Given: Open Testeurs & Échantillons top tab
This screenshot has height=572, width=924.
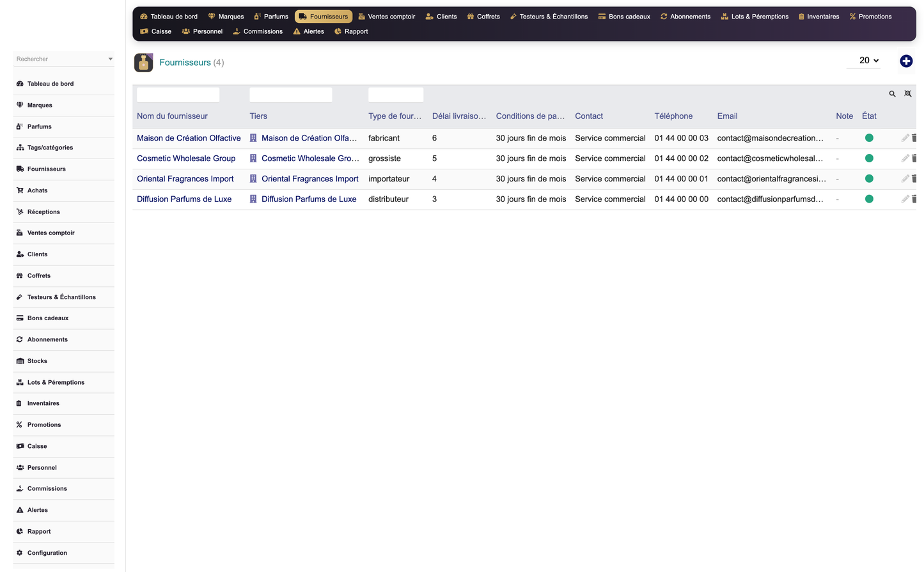Looking at the screenshot, I should [549, 17].
